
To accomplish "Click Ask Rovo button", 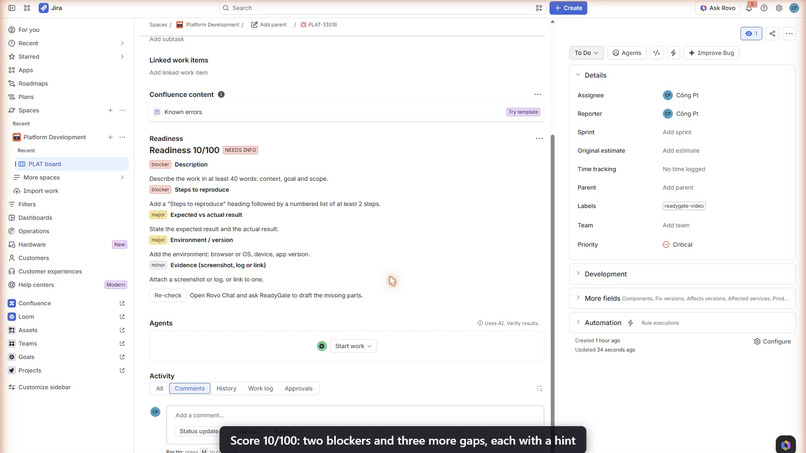I will [x=718, y=8].
